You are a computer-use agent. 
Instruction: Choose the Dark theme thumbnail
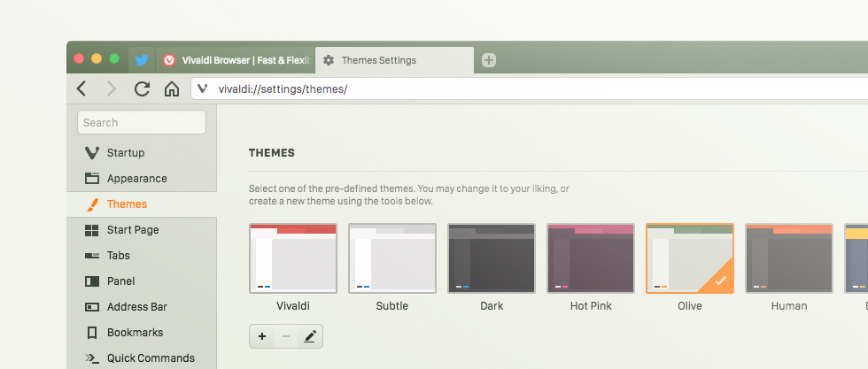(x=491, y=258)
